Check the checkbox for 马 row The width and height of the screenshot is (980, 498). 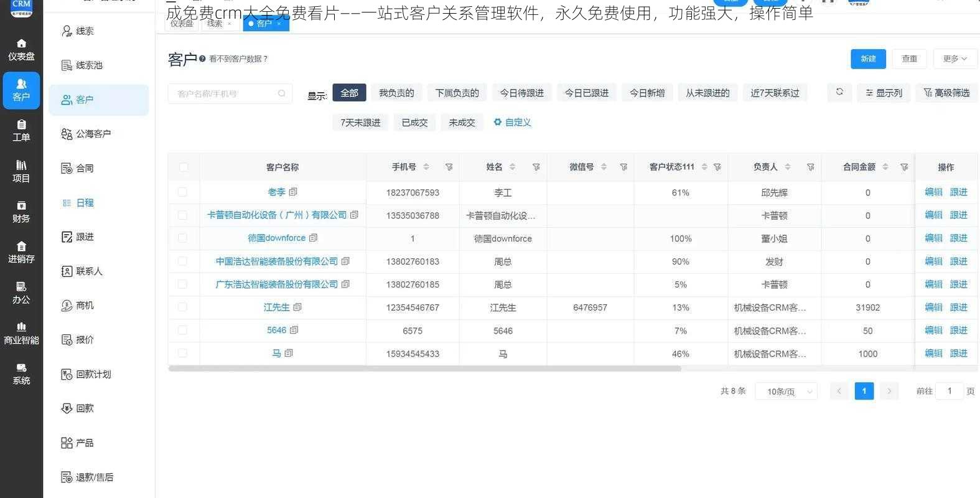coord(182,353)
